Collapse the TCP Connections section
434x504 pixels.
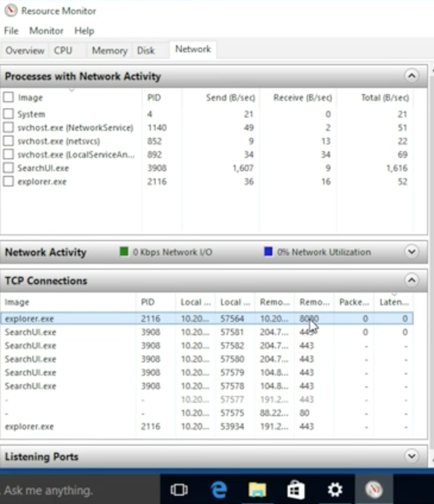[411, 281]
